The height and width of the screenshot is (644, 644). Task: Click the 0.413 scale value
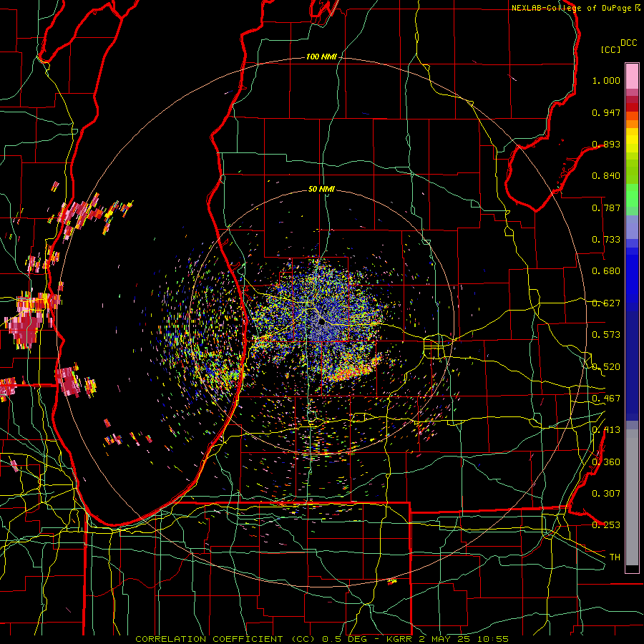(606, 430)
